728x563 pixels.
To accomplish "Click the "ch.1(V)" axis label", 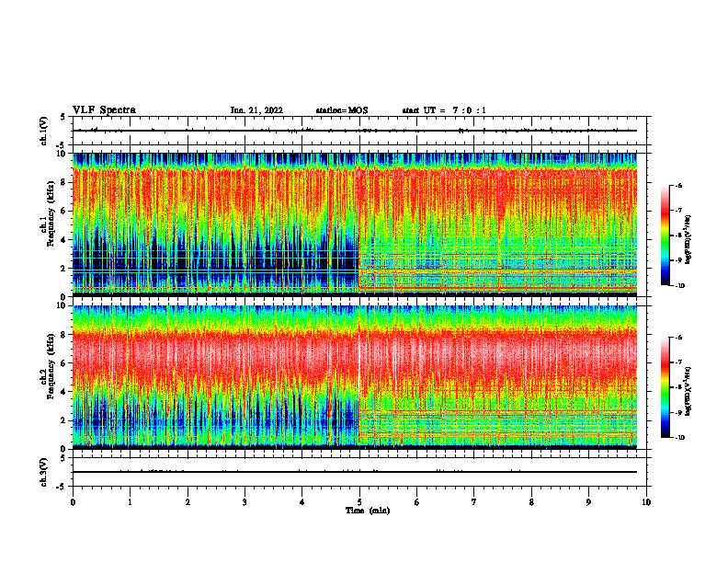I will [x=43, y=131].
